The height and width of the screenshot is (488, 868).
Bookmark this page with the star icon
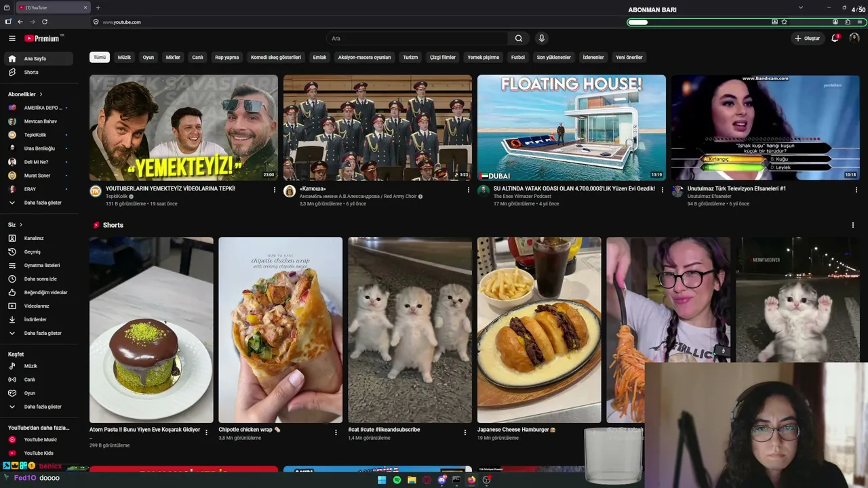tap(784, 22)
